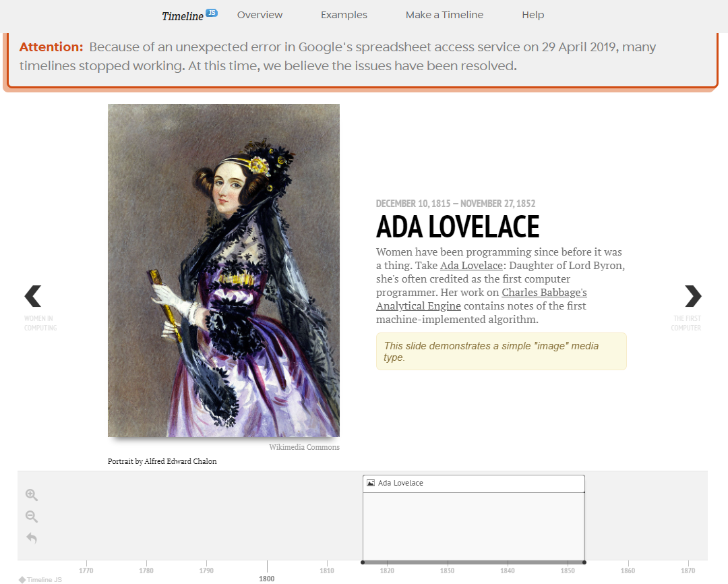This screenshot has width=728, height=584.
Task: Click the ADA LOVELACE headline
Action: tap(457, 227)
